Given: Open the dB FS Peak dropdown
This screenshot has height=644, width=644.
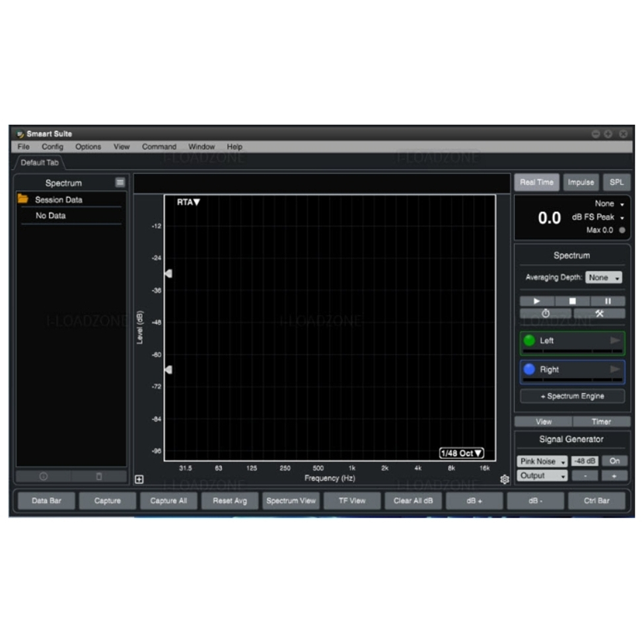Looking at the screenshot, I should [x=598, y=217].
